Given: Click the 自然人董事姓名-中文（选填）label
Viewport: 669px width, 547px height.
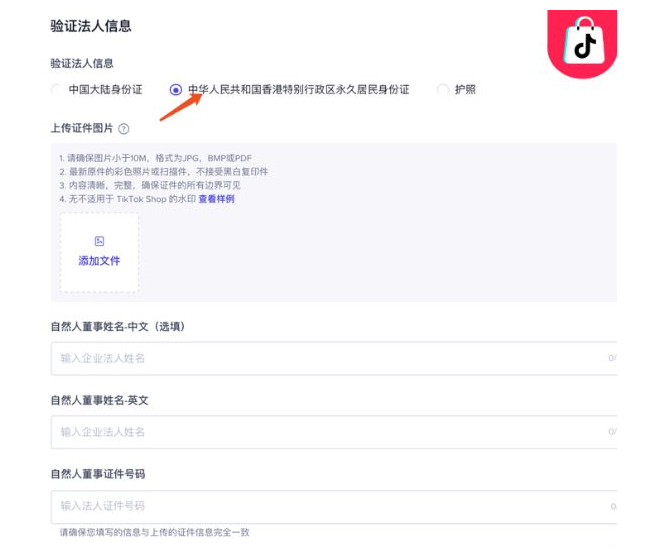Looking at the screenshot, I should coord(117,326).
